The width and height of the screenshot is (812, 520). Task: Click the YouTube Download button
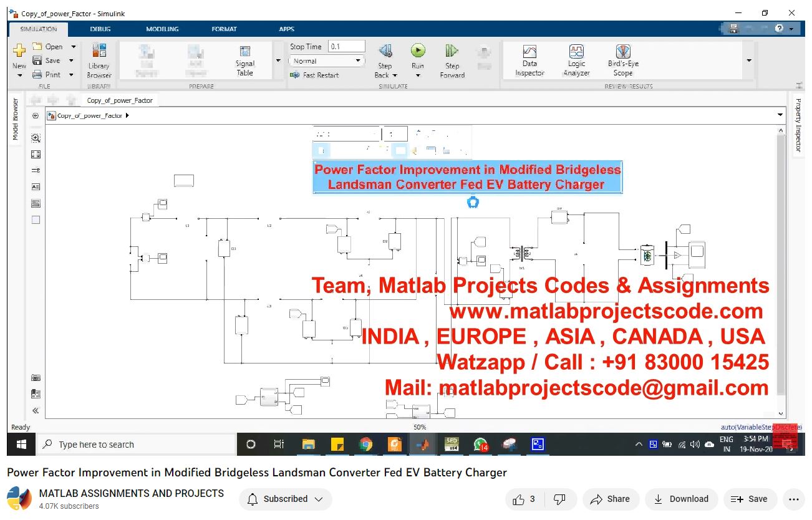click(681, 499)
